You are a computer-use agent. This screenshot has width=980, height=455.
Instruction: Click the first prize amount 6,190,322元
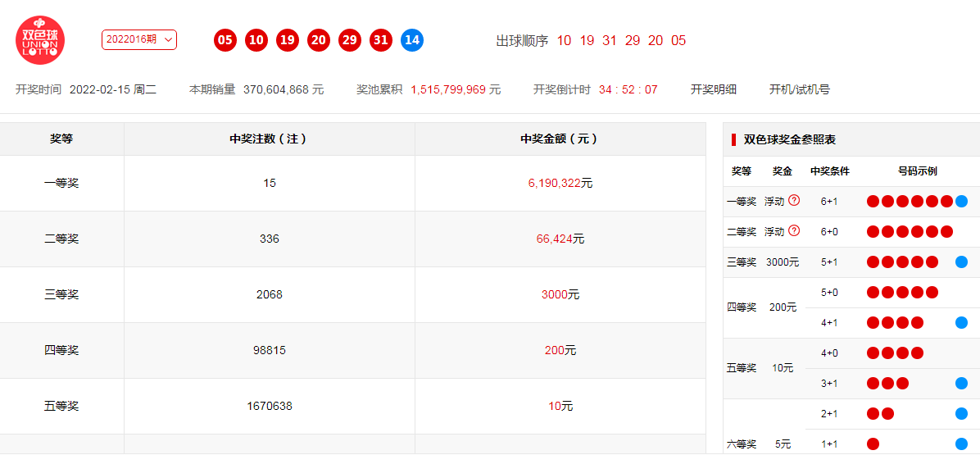point(560,184)
